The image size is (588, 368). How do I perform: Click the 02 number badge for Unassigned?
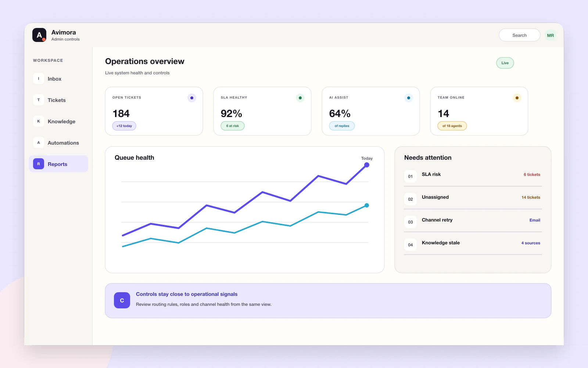pos(410,199)
